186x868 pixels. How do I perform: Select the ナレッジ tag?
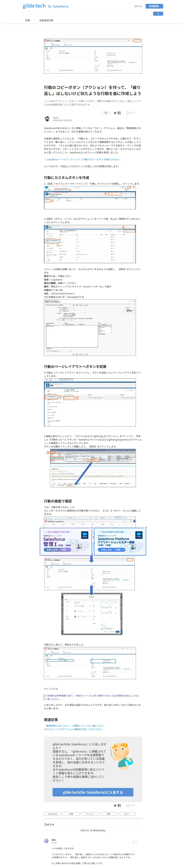(90, 814)
